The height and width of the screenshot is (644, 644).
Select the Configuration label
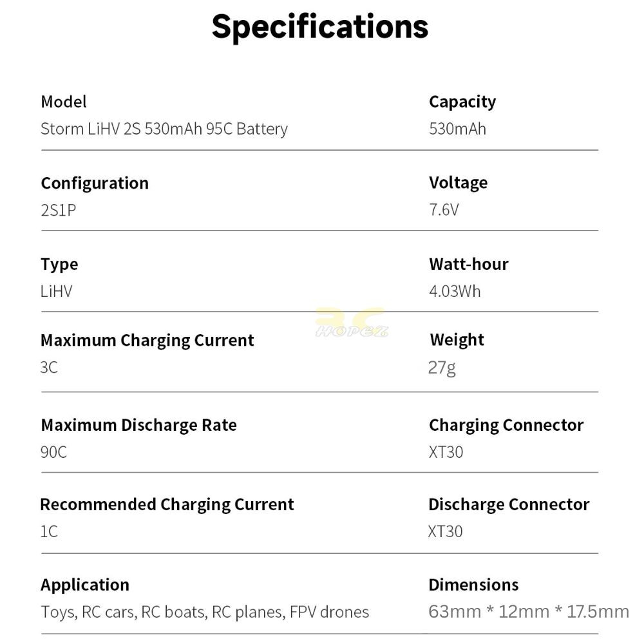95,184
